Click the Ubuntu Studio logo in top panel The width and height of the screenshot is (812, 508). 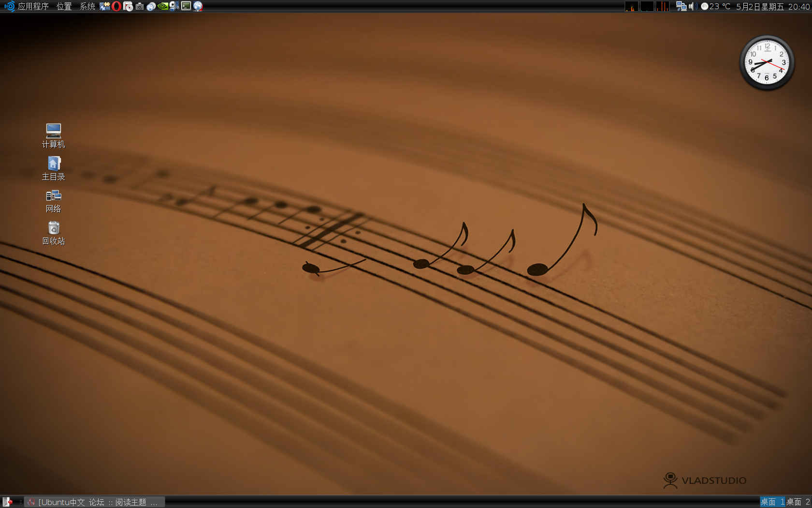9,6
